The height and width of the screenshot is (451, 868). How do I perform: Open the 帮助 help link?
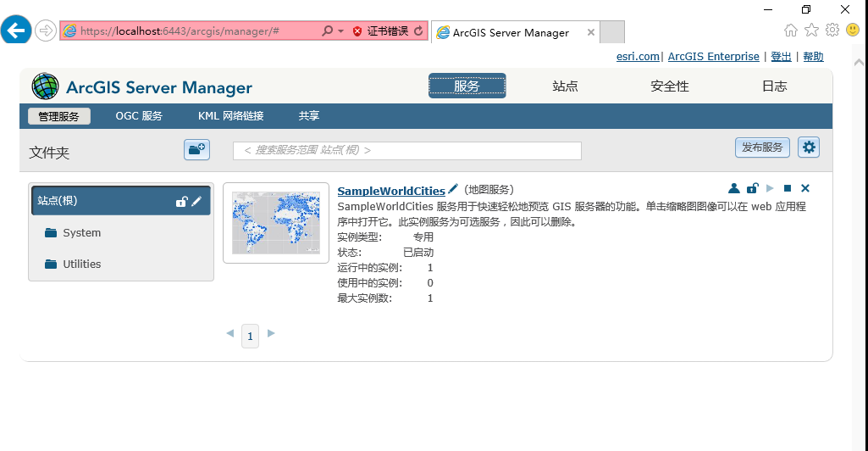[x=813, y=57]
